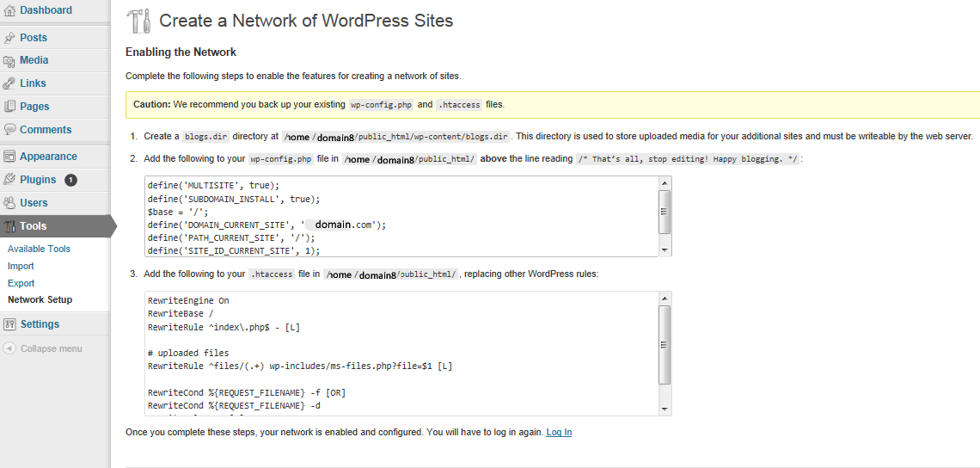
Task: Click the Plugins plug icon
Action: (9, 180)
